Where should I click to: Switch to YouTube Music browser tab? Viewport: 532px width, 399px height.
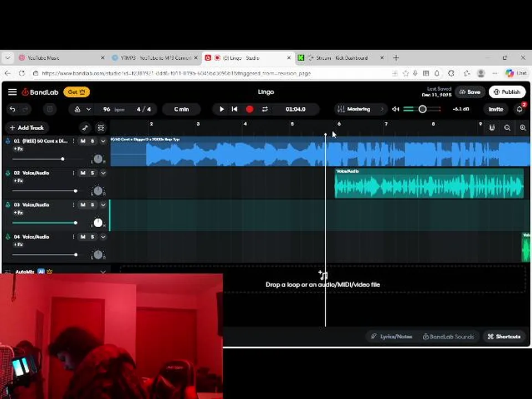(x=62, y=58)
